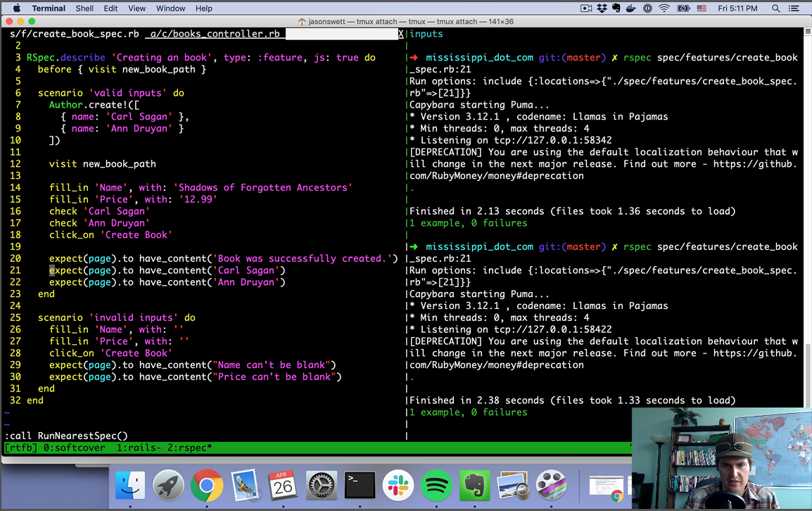
Task: Open the View menu
Action: click(x=137, y=8)
